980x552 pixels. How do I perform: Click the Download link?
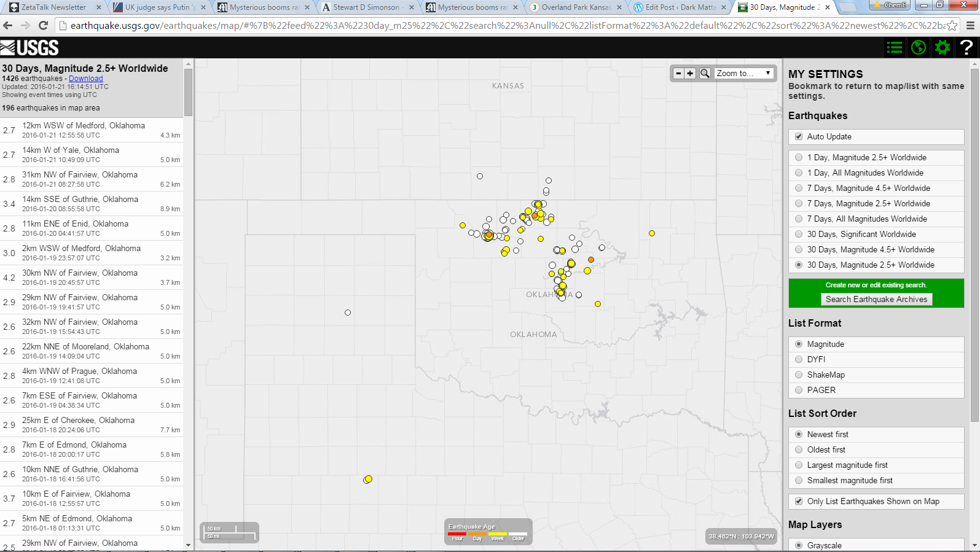pyautogui.click(x=85, y=79)
